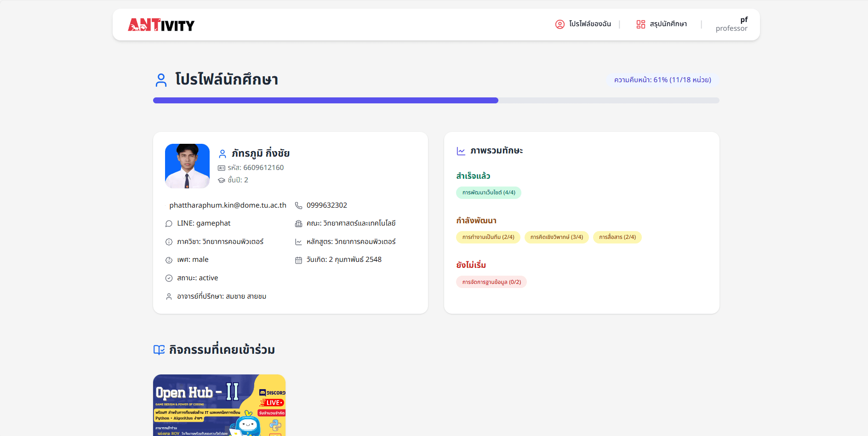Image resolution: width=868 pixels, height=436 pixels.
Task: Click the การจัดการฐานข้อมูล (0/2) skill tag
Action: click(491, 282)
